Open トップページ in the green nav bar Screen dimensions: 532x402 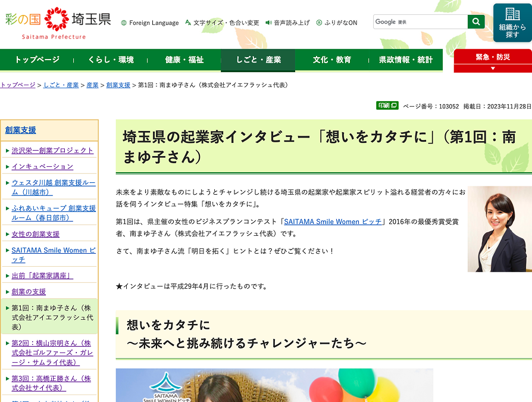(x=37, y=60)
